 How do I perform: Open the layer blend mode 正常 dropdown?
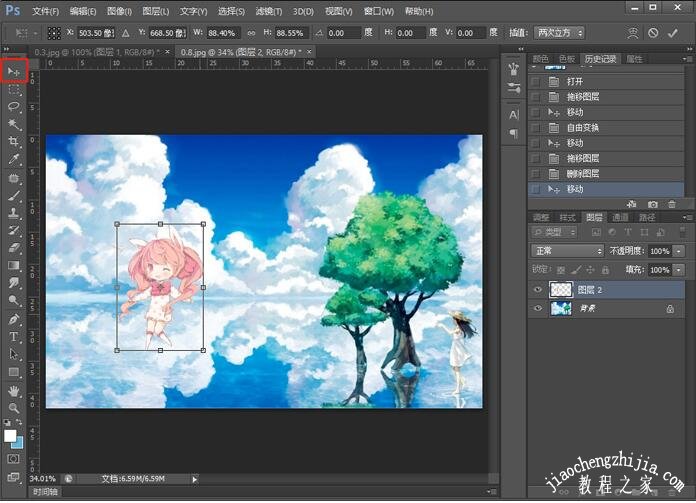click(567, 251)
